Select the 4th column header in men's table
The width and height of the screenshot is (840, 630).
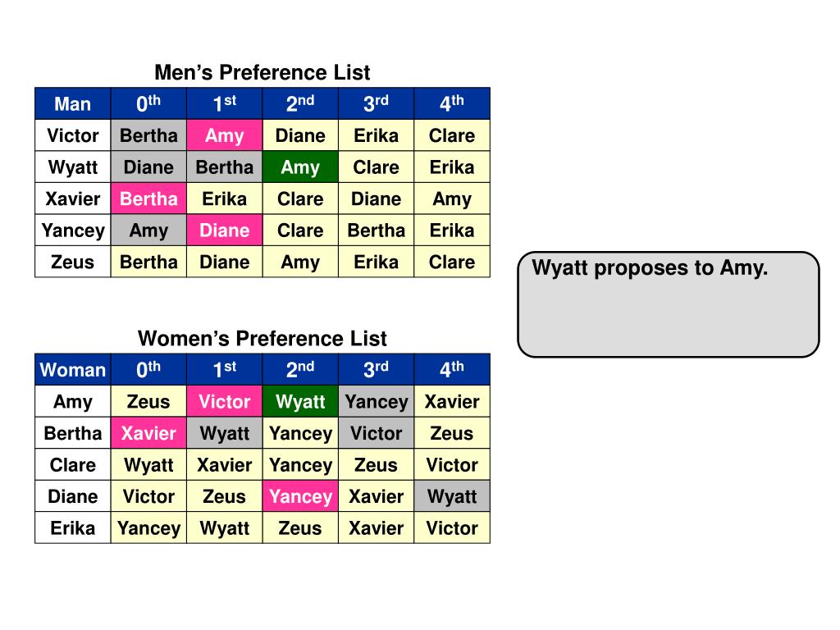point(452,103)
